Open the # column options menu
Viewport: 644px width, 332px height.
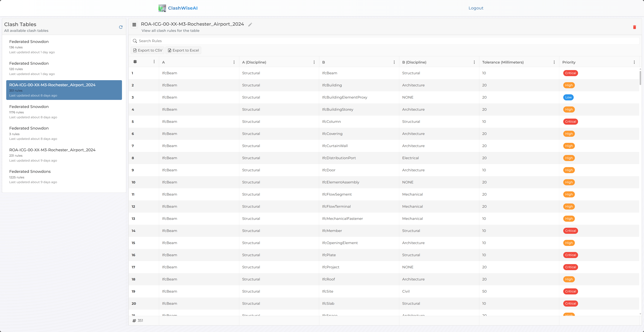(154, 62)
